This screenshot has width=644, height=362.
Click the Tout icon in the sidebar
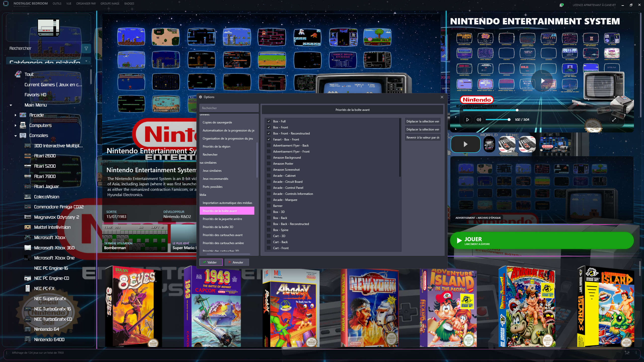(x=18, y=74)
